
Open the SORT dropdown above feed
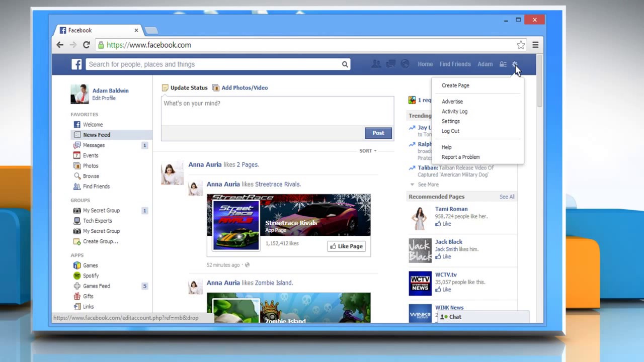click(368, 151)
